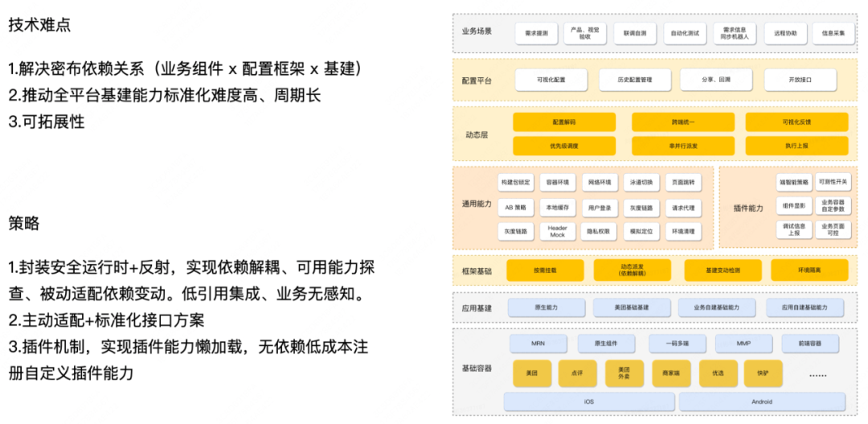Screen dimensions: 868x424
Task: Select the 组件显影 plugin box
Action: click(x=794, y=206)
